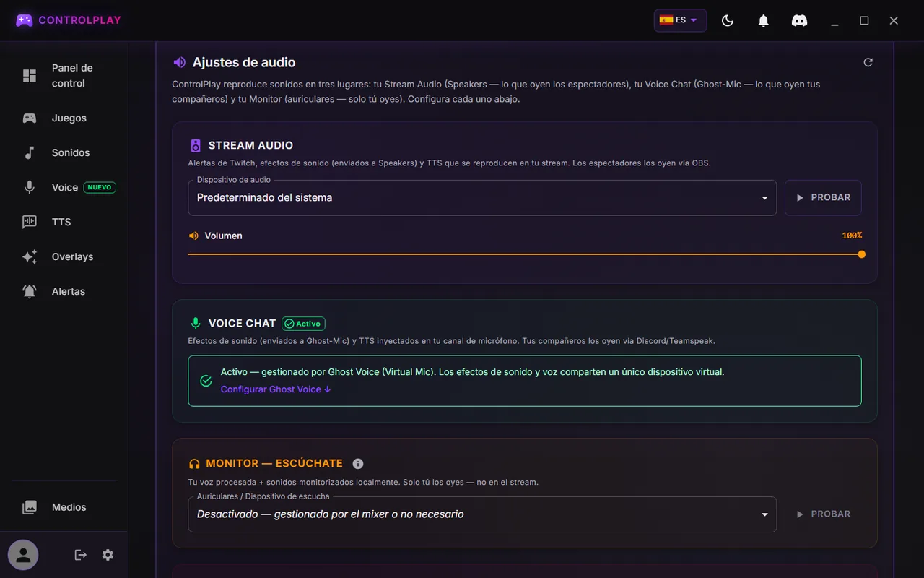Go to the Juegos section
The width and height of the screenshot is (924, 578).
coord(64,118)
